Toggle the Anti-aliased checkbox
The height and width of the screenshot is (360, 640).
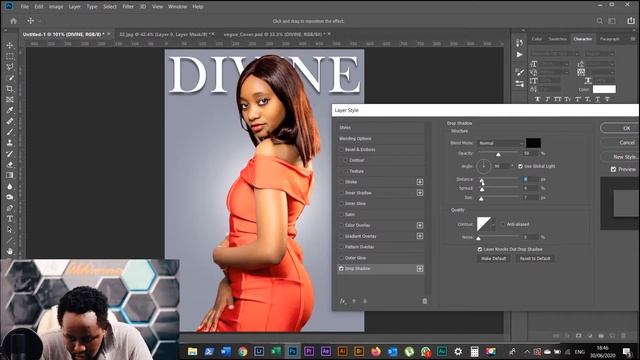(503, 224)
